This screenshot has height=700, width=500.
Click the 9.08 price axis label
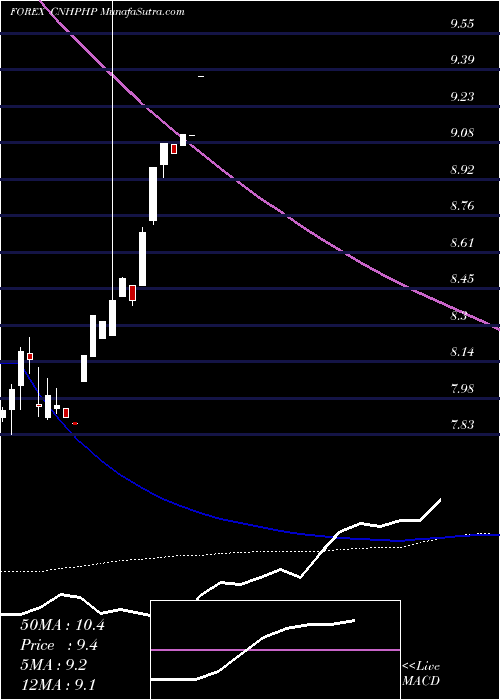(462, 133)
